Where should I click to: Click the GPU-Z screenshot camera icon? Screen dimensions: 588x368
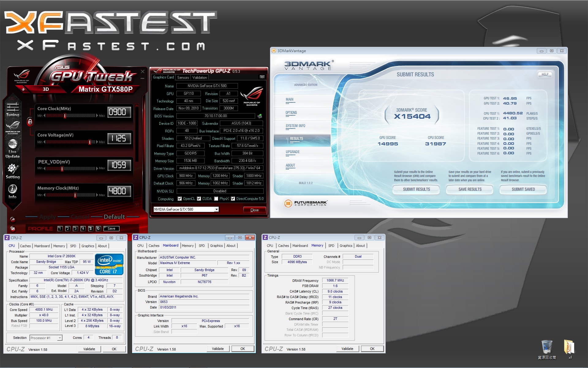(262, 77)
